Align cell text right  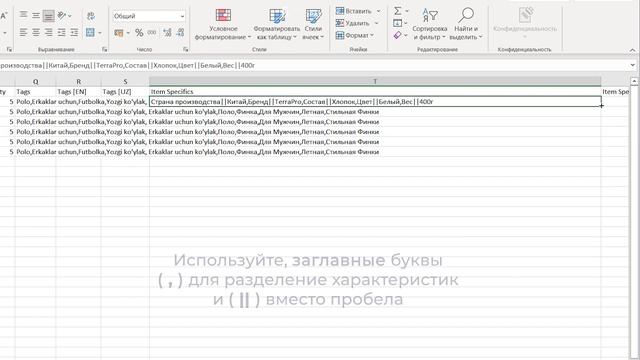[49, 32]
